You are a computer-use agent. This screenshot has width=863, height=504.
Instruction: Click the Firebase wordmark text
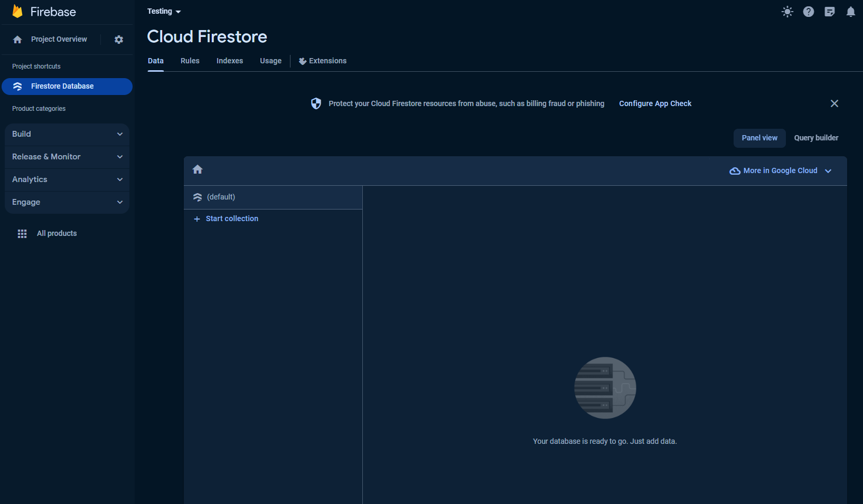coord(53,12)
